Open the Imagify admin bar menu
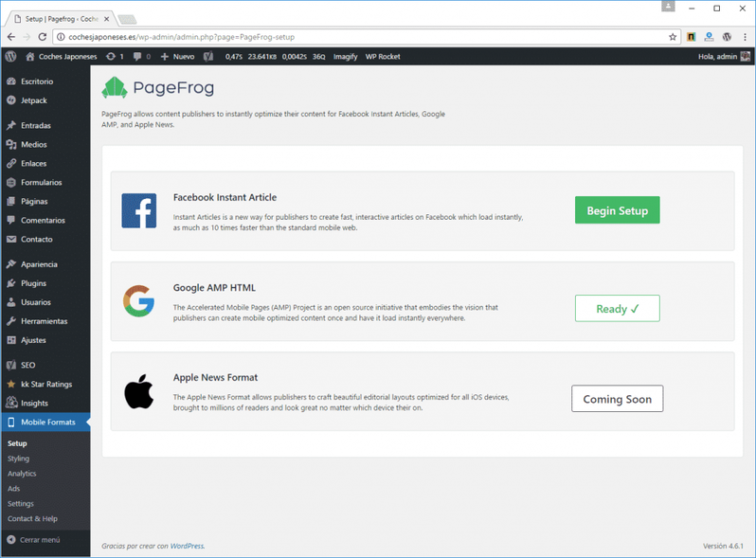756x558 pixels. tap(345, 57)
